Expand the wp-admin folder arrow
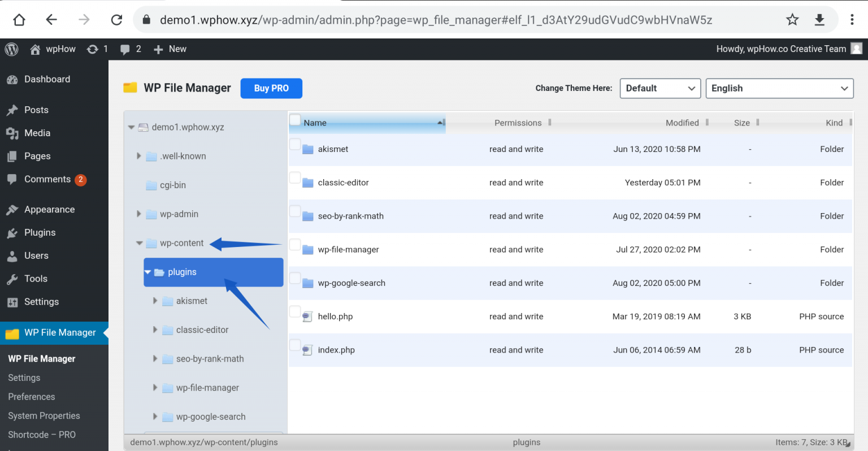Screen dimensions: 868x451 pyautogui.click(x=139, y=214)
